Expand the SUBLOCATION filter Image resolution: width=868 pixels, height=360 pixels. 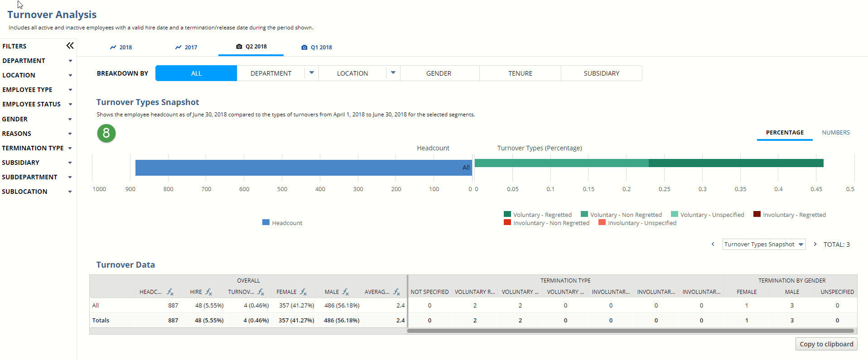(70, 192)
